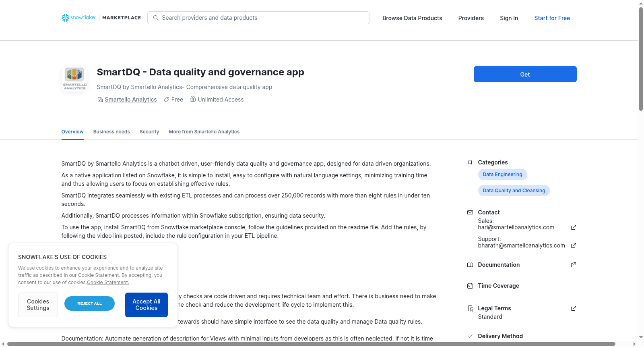Click the search magnifier icon

156,18
